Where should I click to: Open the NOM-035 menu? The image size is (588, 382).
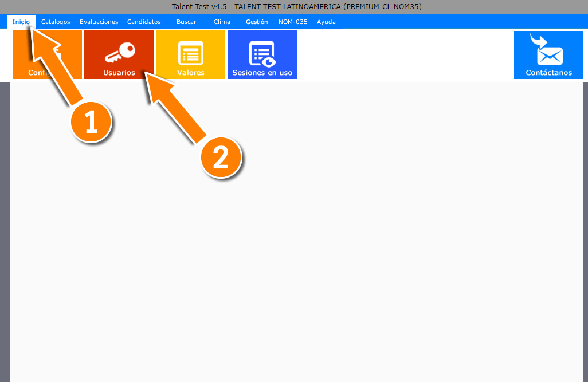click(293, 22)
